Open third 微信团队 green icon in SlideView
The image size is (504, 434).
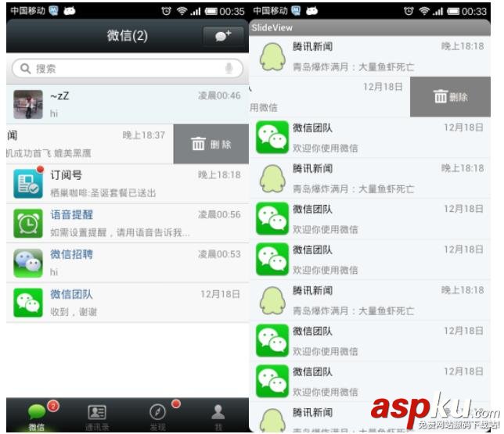(272, 260)
